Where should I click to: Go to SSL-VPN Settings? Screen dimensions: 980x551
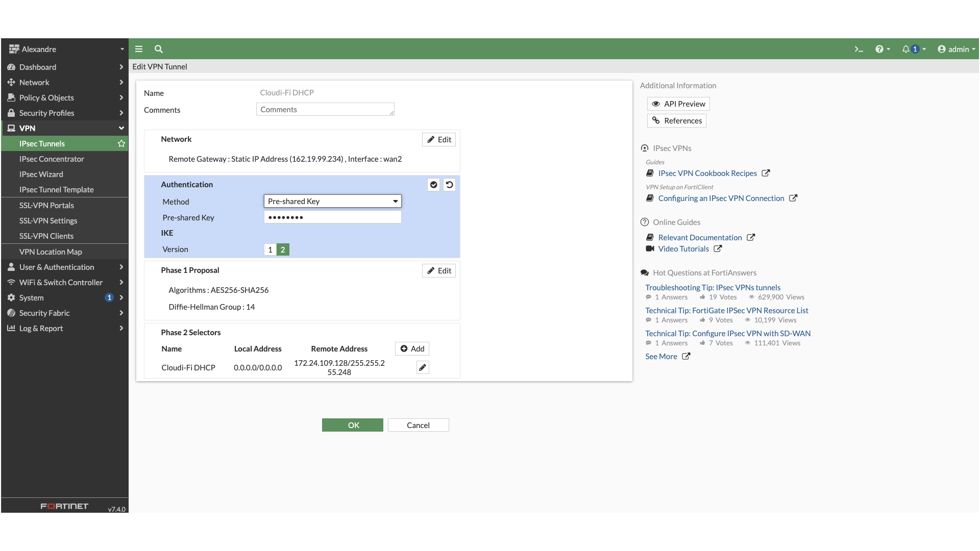(x=48, y=220)
